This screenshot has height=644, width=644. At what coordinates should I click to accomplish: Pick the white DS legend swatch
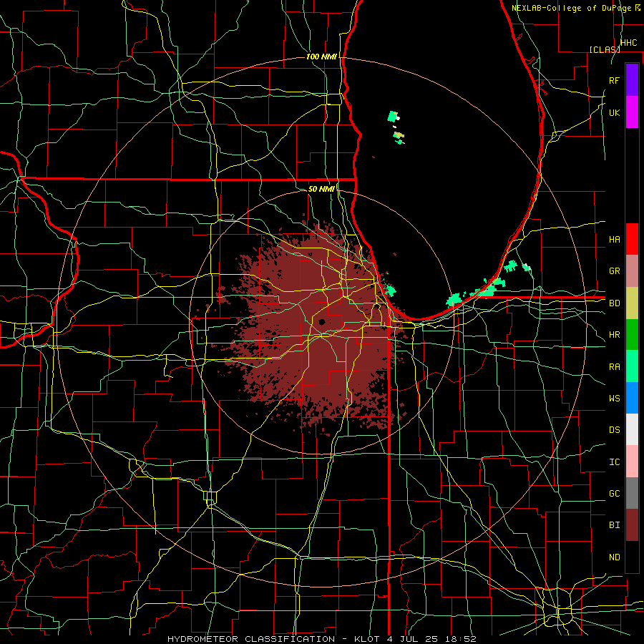tap(632, 429)
